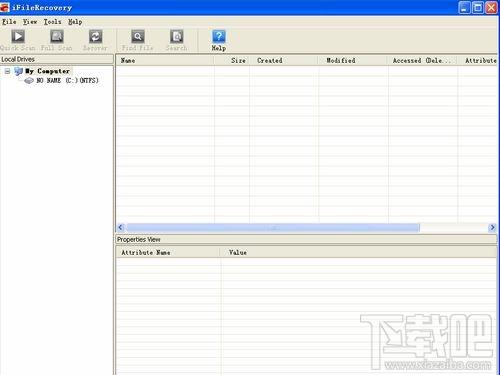Viewport: 500px width, 375px height.
Task: Minimize the iFileRecovery window
Action: (464, 7)
